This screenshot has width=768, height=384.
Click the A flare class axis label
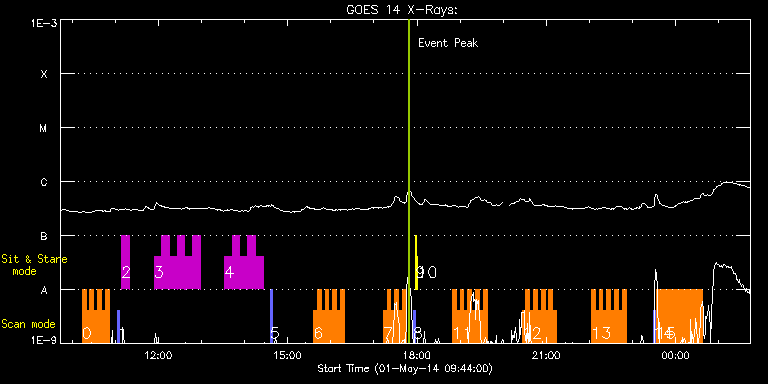tap(44, 290)
